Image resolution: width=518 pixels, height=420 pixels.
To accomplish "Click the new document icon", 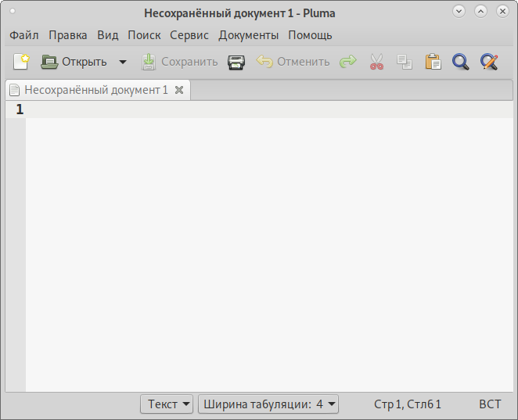I will click(x=20, y=62).
